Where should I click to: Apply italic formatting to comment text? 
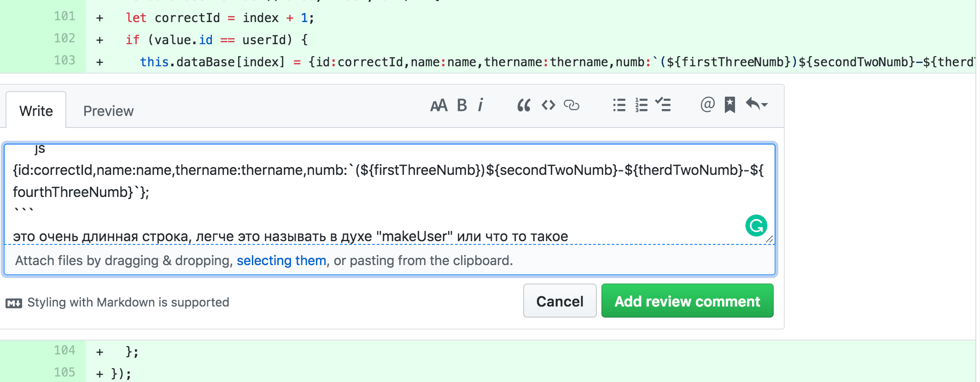[x=480, y=105]
